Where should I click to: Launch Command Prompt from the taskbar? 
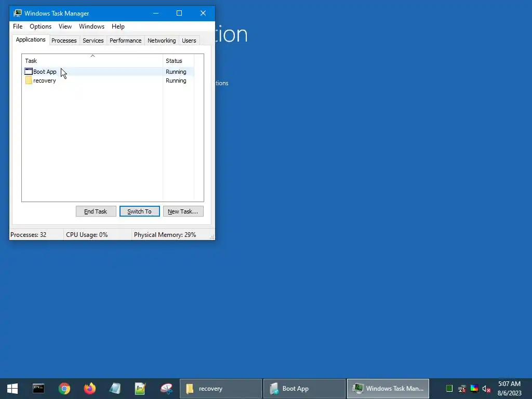[38, 389]
